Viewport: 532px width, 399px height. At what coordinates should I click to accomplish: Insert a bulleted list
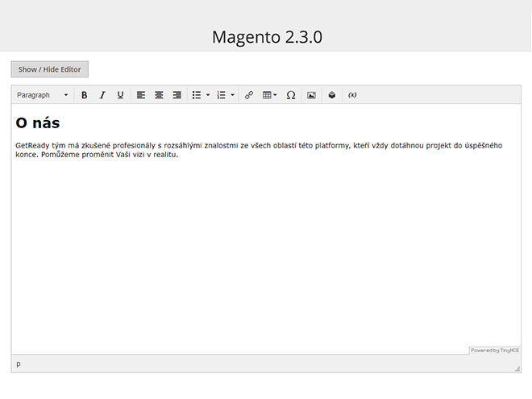[x=197, y=95]
